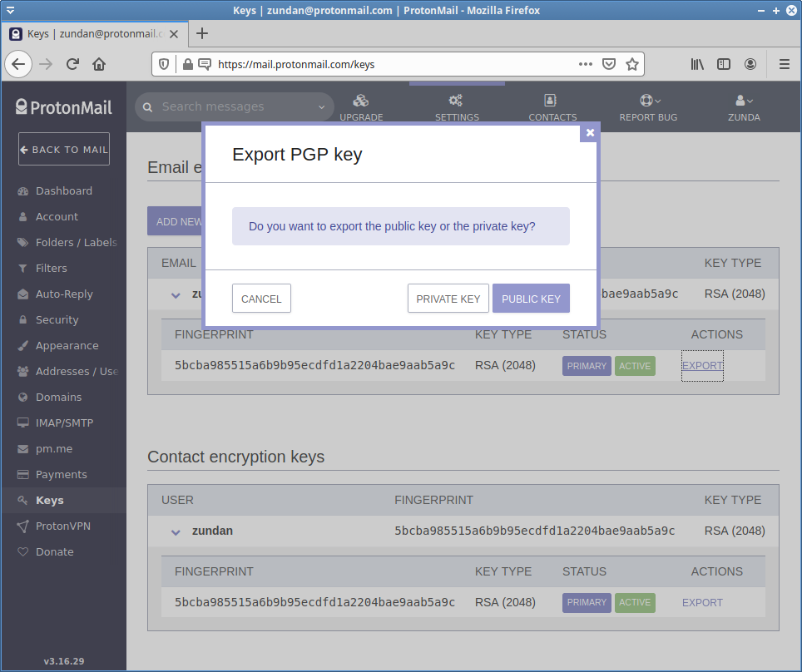The width and height of the screenshot is (802, 672).
Task: Open the page actions ellipsis menu
Action: (585, 64)
